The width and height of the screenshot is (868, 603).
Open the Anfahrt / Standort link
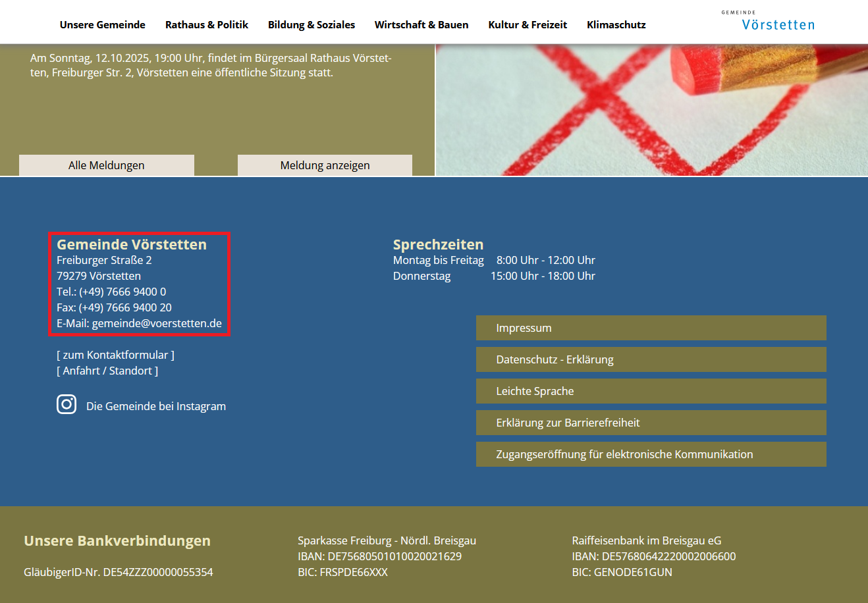tap(107, 371)
